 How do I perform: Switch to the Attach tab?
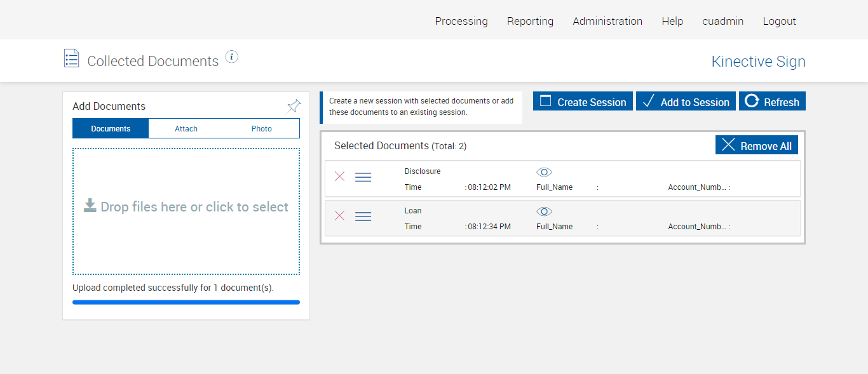[x=186, y=128]
